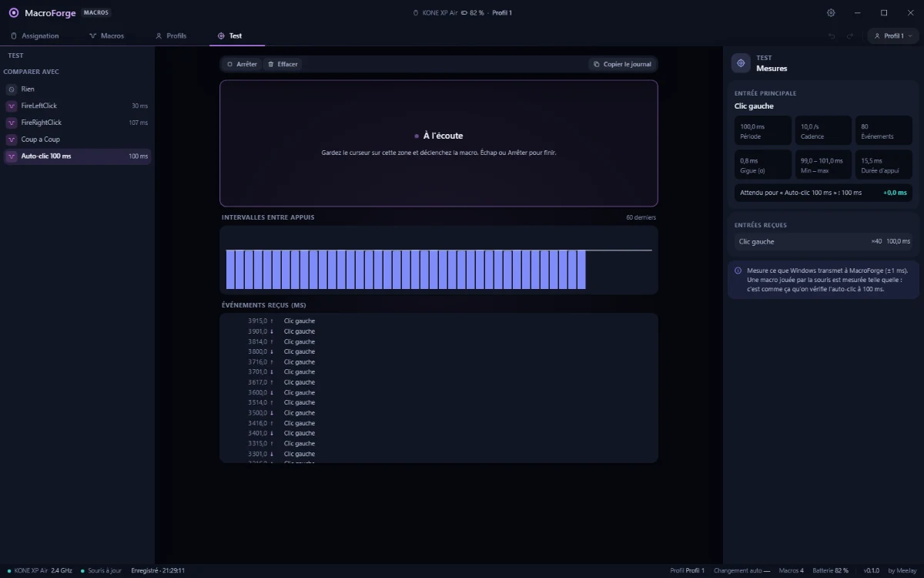Switch to the Assignation tab

[x=35, y=36]
